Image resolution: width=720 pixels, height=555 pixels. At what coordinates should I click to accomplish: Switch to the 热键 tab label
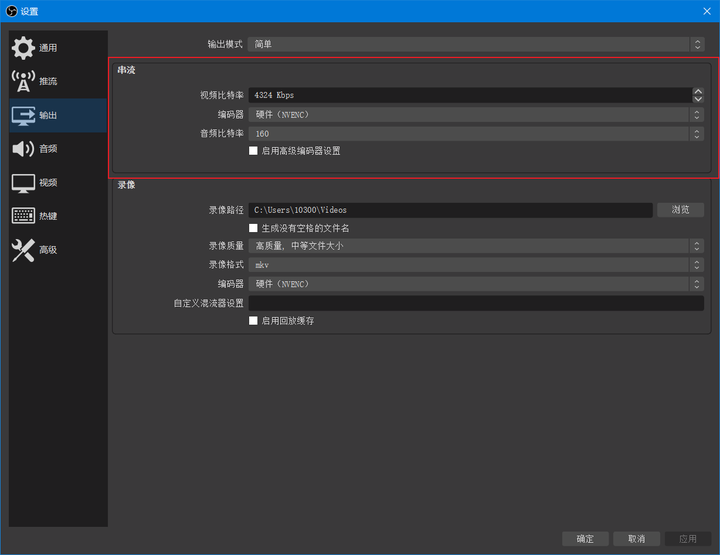pyautogui.click(x=48, y=216)
